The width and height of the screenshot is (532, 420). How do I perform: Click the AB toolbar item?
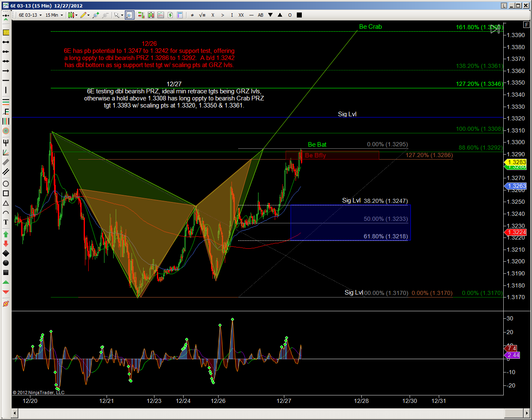[261, 15]
